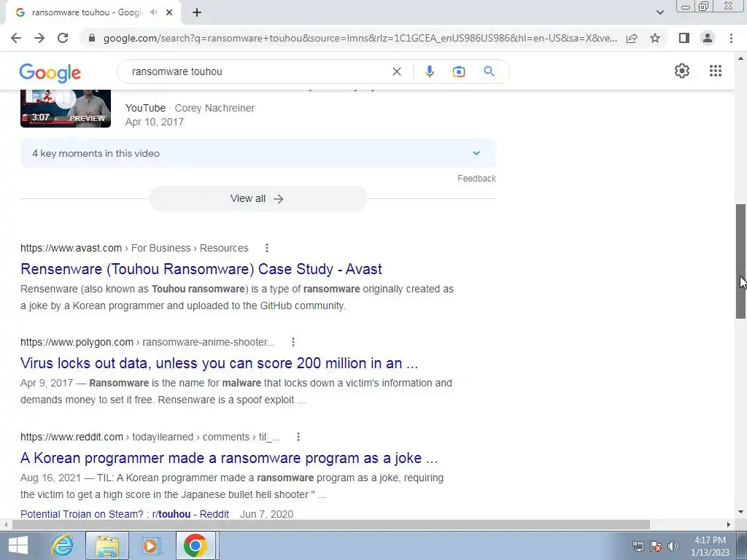This screenshot has width=747, height=560.
Task: Close the ransomware touhou tab
Action: [169, 12]
